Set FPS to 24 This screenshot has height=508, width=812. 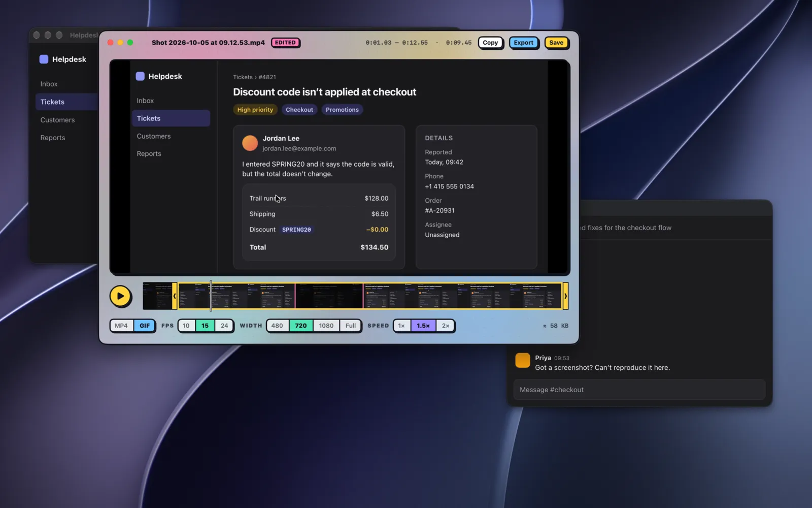click(224, 326)
